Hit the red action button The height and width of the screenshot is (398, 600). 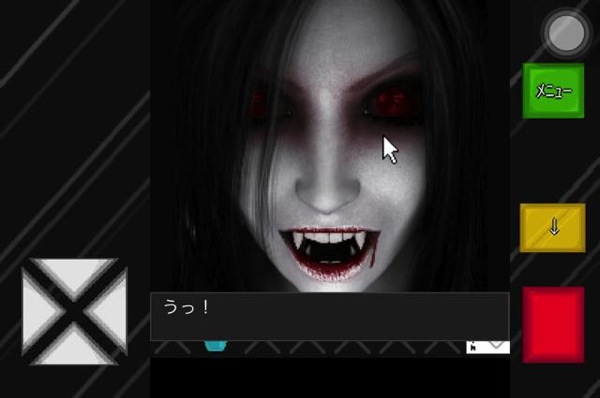pyautogui.click(x=553, y=325)
